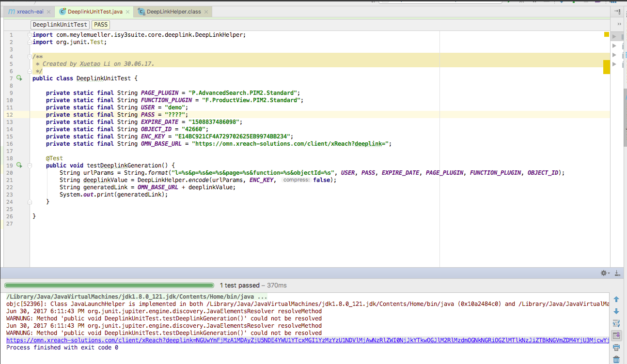Print console output using the printer icon
This screenshot has width=627, height=364.
click(616, 347)
